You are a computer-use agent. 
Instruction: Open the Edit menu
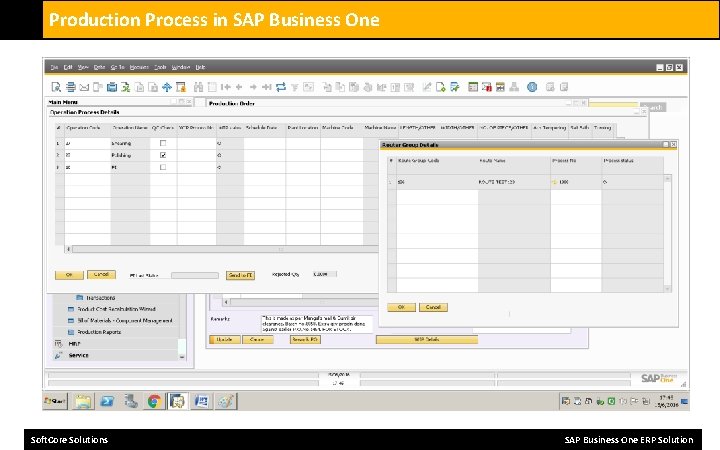coord(68,67)
